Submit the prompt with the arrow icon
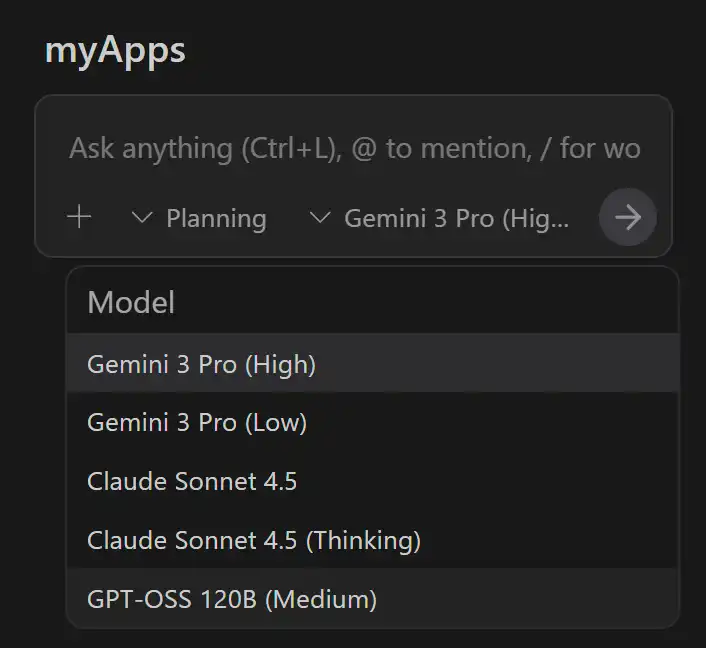 click(627, 218)
